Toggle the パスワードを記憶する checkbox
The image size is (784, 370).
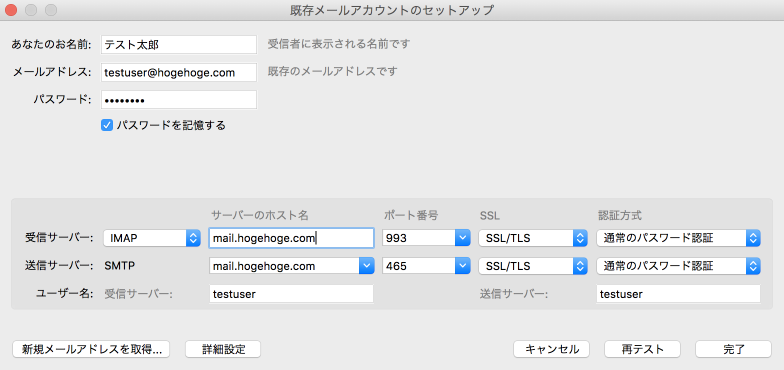[106, 125]
